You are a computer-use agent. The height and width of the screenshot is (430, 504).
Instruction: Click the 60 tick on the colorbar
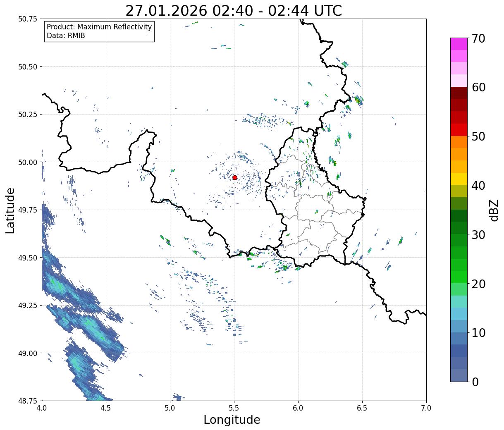click(x=478, y=87)
